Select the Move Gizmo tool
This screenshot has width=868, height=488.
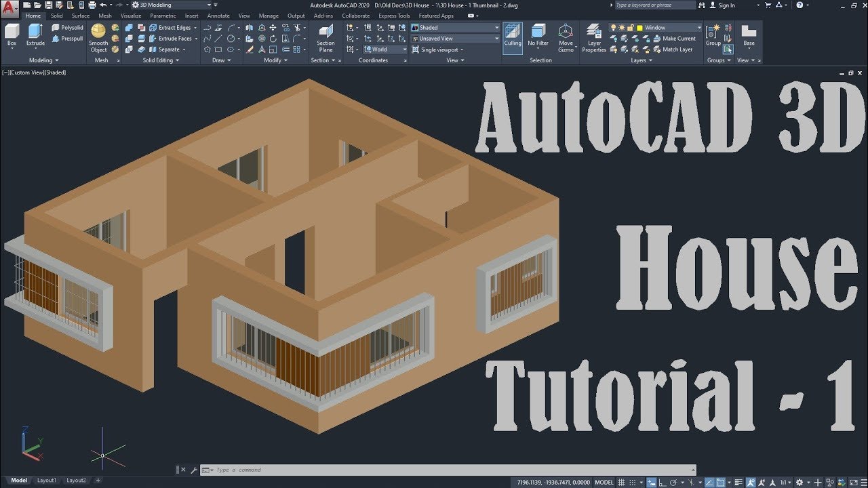[x=566, y=38]
